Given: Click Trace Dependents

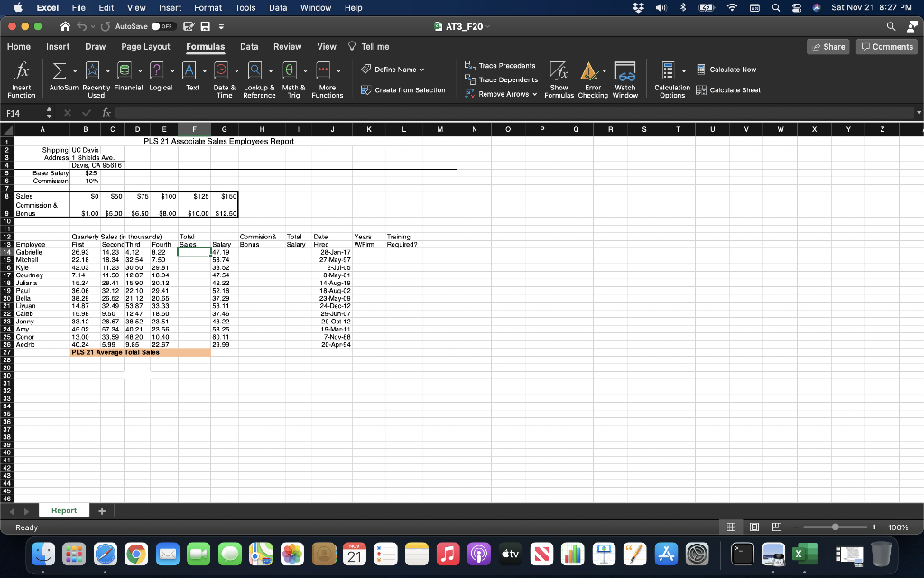Looking at the screenshot, I should [502, 79].
